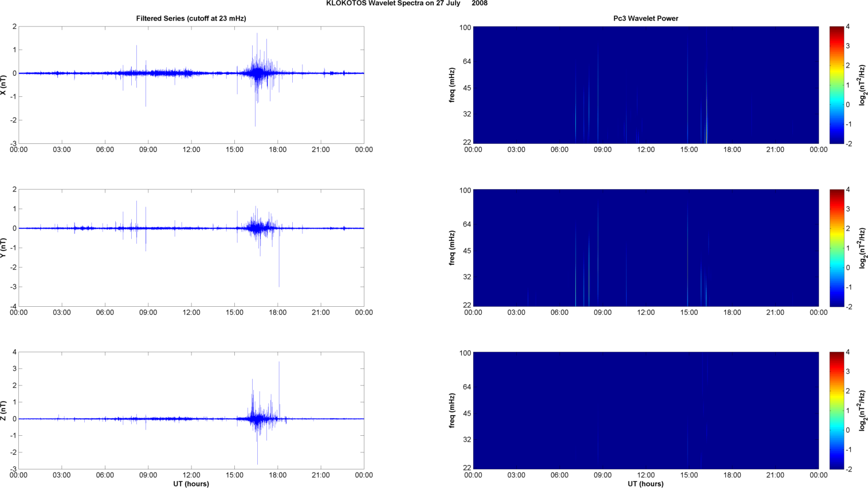This screenshot has height=488, width=868.
Task: Click the Y (nT) axis label
Action: [4, 248]
